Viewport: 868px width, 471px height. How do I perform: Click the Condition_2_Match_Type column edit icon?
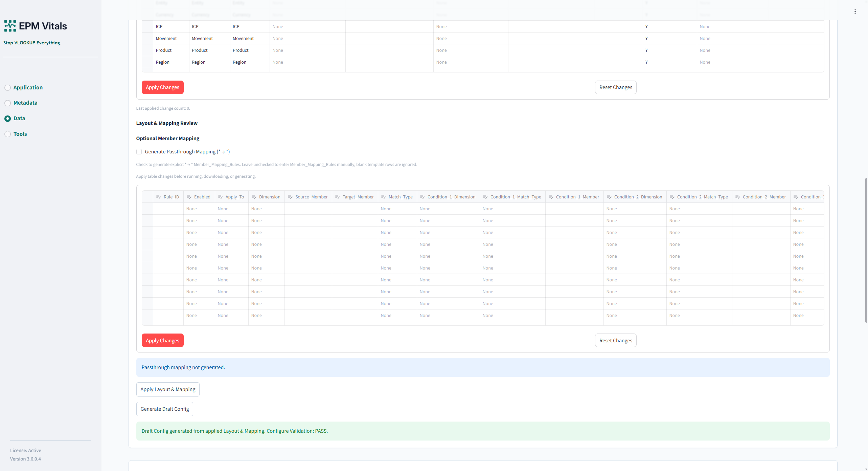(x=672, y=197)
